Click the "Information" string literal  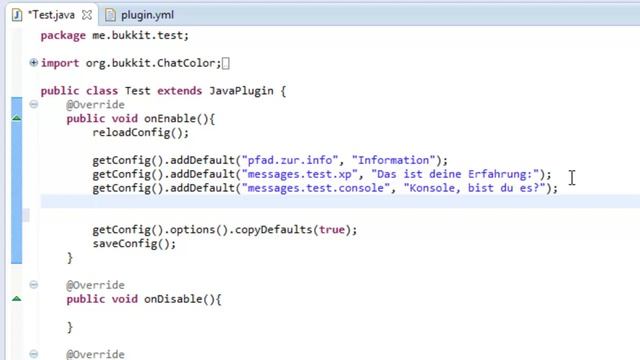(393, 160)
